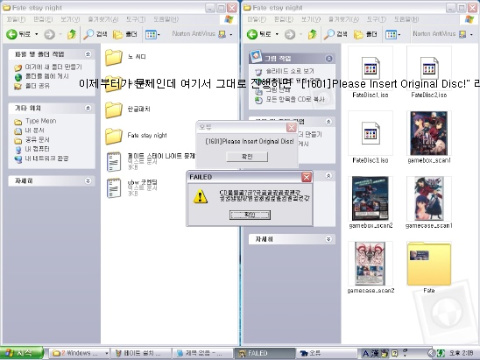
Task: Open Norton AntiVirus dropdown arrow in left window
Action: coord(231,34)
